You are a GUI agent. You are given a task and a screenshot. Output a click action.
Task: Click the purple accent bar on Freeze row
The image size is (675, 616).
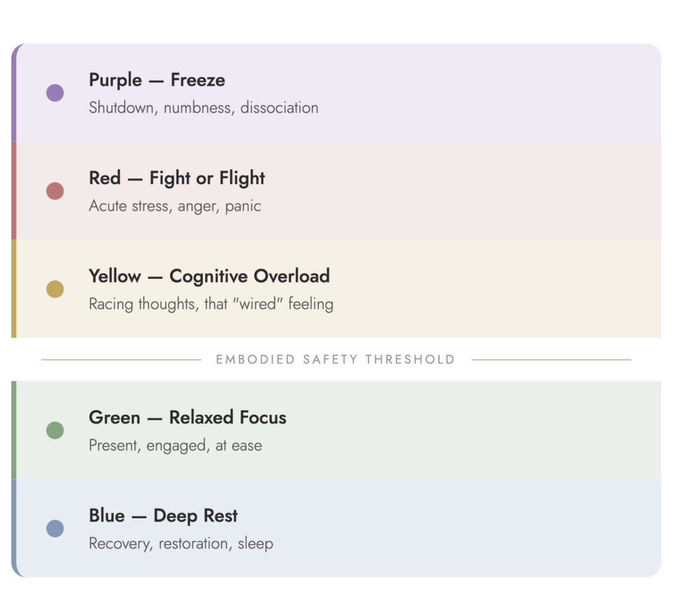click(x=14, y=93)
